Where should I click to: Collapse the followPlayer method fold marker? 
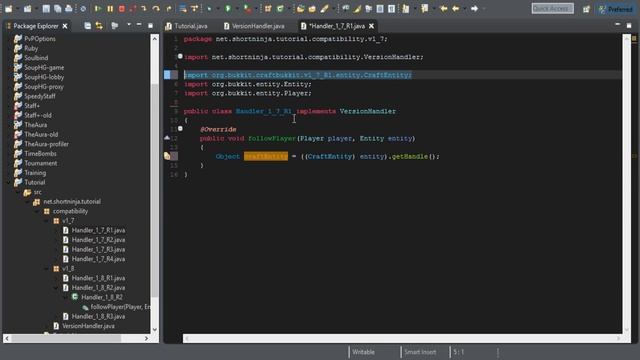180,129
